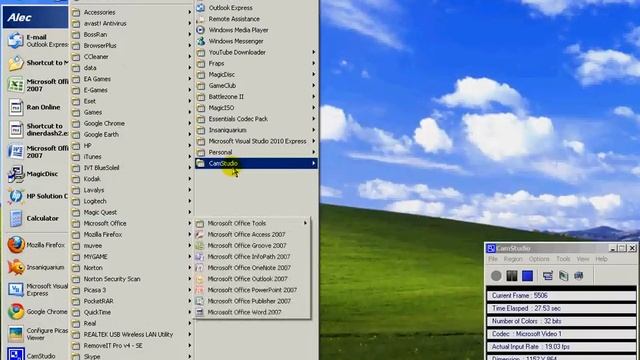Open Microsoft Office Access 2007
640x360 pixels.
coord(252,234)
